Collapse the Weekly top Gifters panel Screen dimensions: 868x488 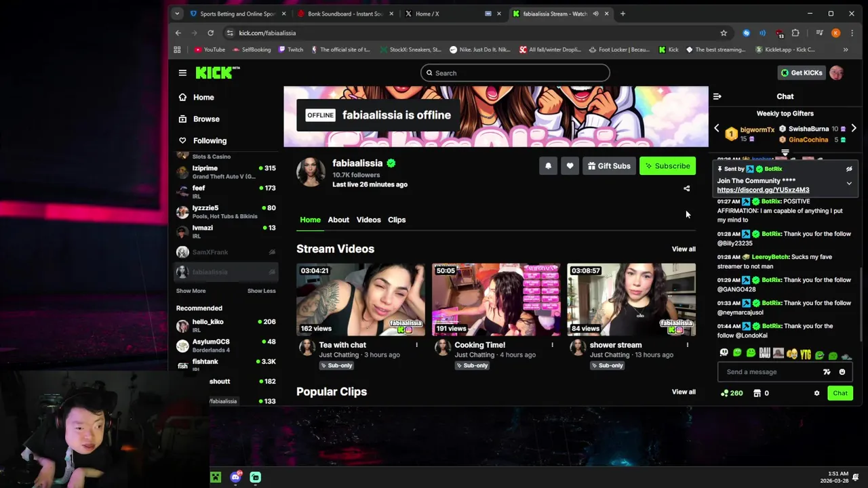coord(785,152)
